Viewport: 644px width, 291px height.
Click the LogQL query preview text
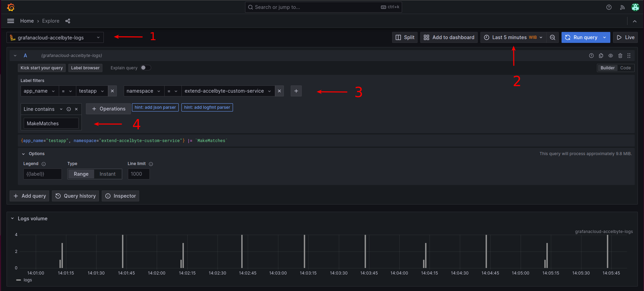[124, 141]
